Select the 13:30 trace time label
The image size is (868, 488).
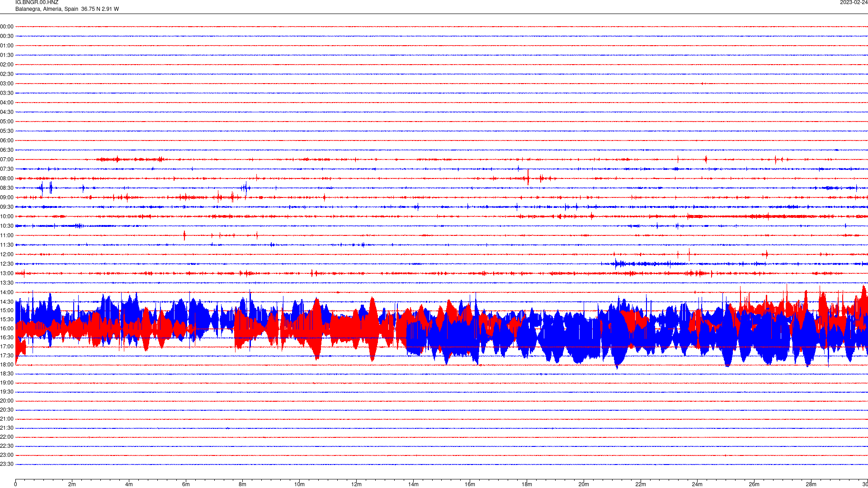point(7,283)
